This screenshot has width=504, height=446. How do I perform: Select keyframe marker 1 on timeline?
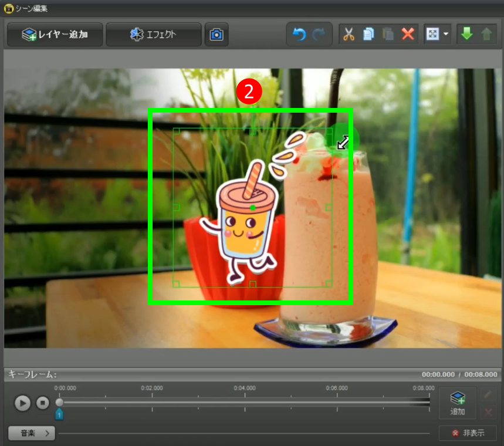[59, 415]
